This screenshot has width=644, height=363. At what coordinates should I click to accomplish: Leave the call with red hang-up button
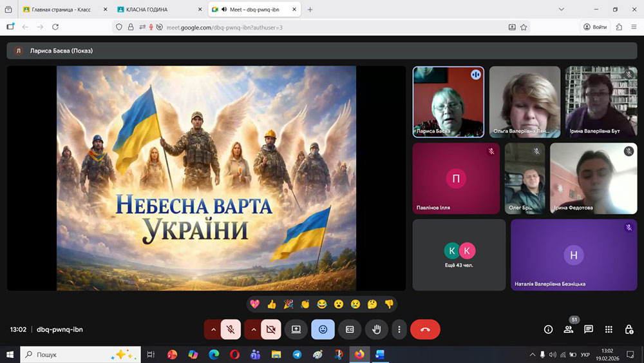(425, 329)
